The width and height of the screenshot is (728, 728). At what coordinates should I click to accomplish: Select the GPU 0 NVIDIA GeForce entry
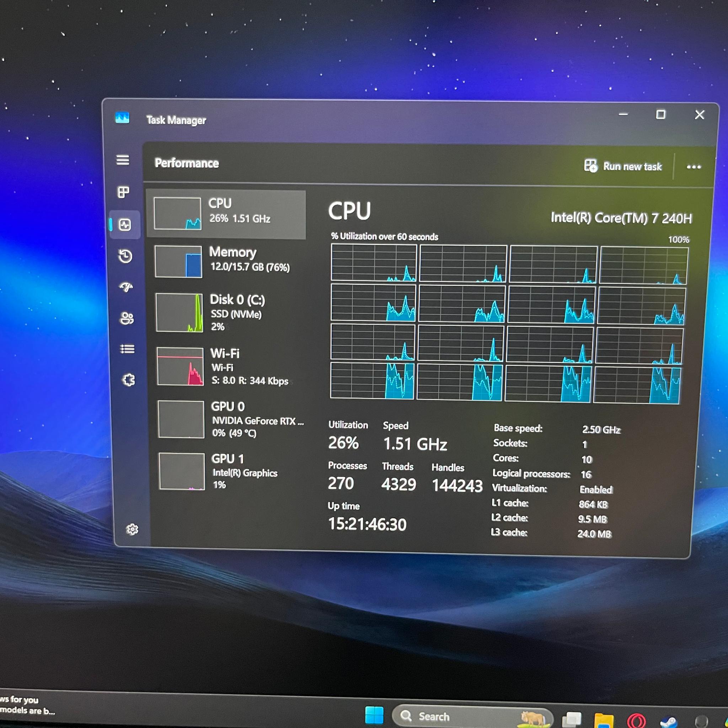pos(231,419)
